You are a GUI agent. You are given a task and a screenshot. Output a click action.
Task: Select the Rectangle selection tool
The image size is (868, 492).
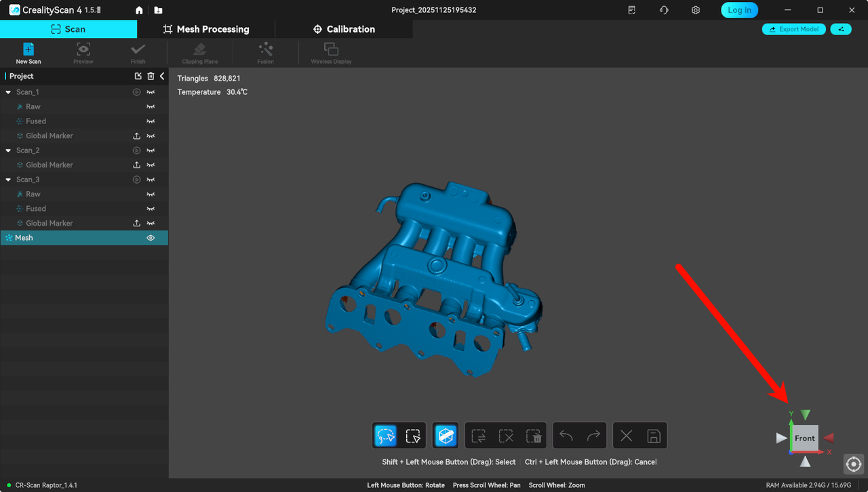pos(413,436)
